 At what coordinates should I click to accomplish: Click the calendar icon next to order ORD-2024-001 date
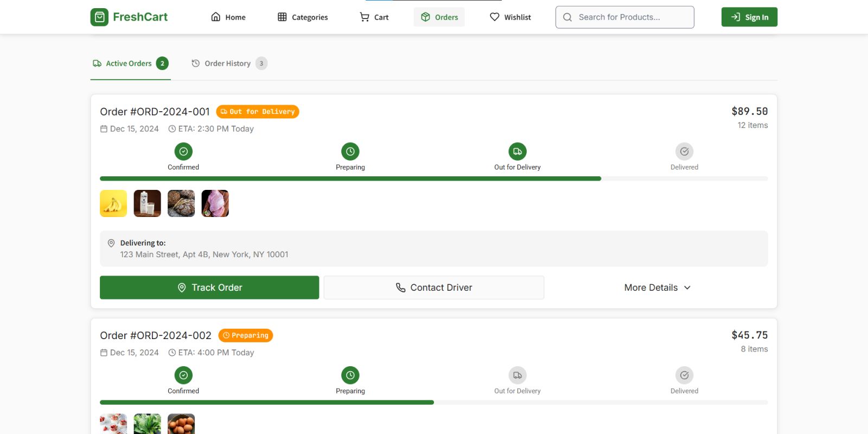pos(104,129)
